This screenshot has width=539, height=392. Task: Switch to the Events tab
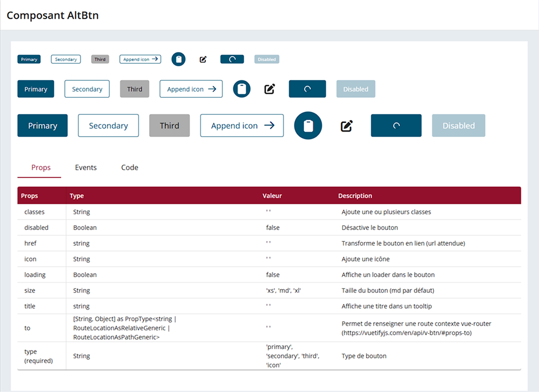pos(86,168)
